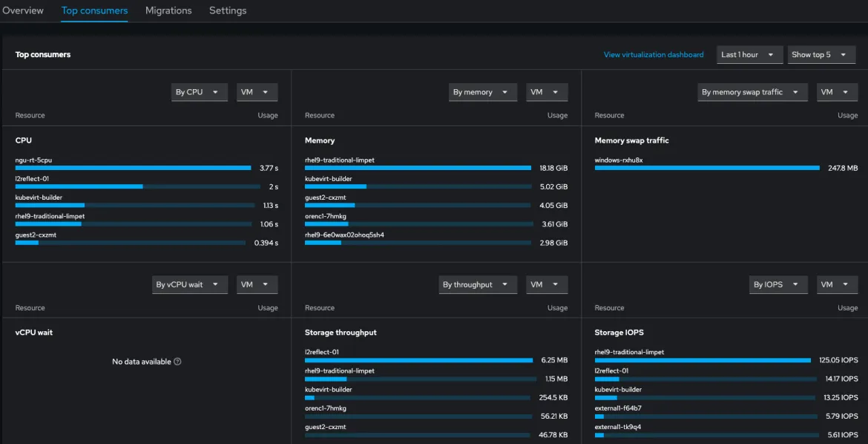
Task: Open the help tooltip next to No data available
Action: (178, 362)
